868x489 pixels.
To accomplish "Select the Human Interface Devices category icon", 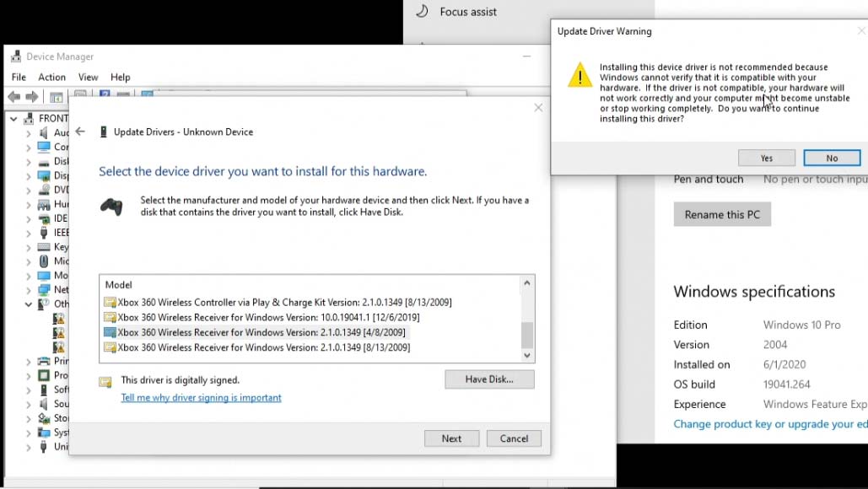I will point(44,204).
